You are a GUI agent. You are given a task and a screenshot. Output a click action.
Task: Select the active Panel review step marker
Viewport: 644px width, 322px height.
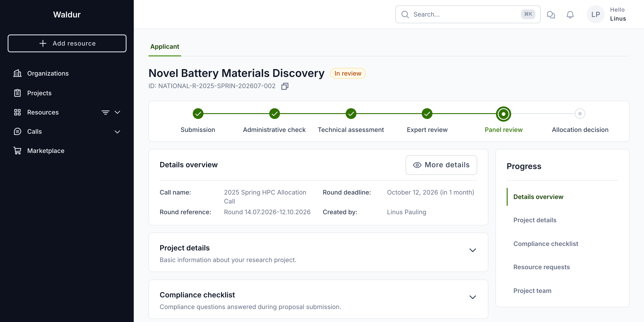(x=504, y=114)
